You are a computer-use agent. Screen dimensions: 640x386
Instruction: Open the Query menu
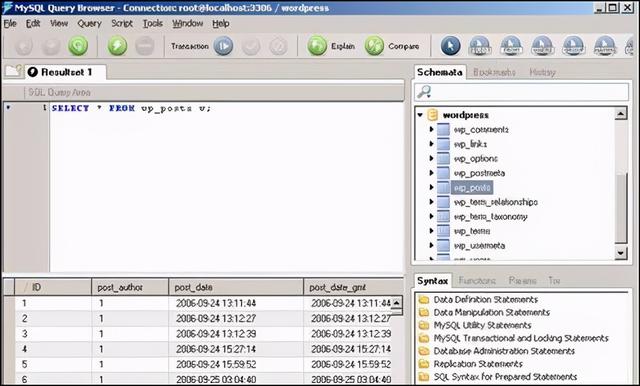pyautogui.click(x=89, y=24)
